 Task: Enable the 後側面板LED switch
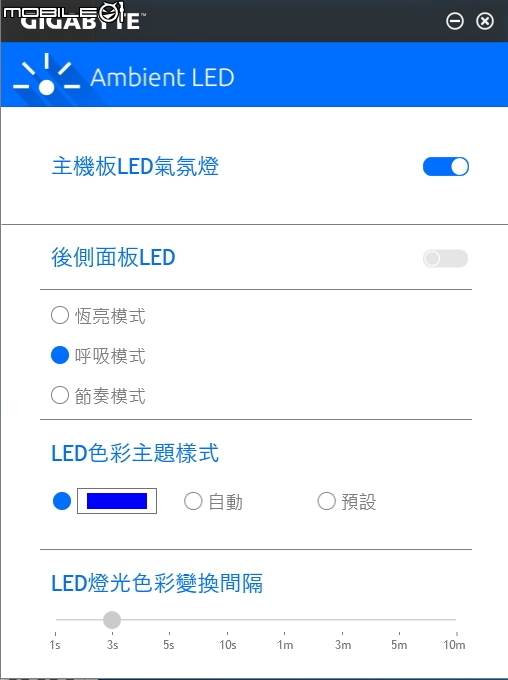[x=445, y=258]
